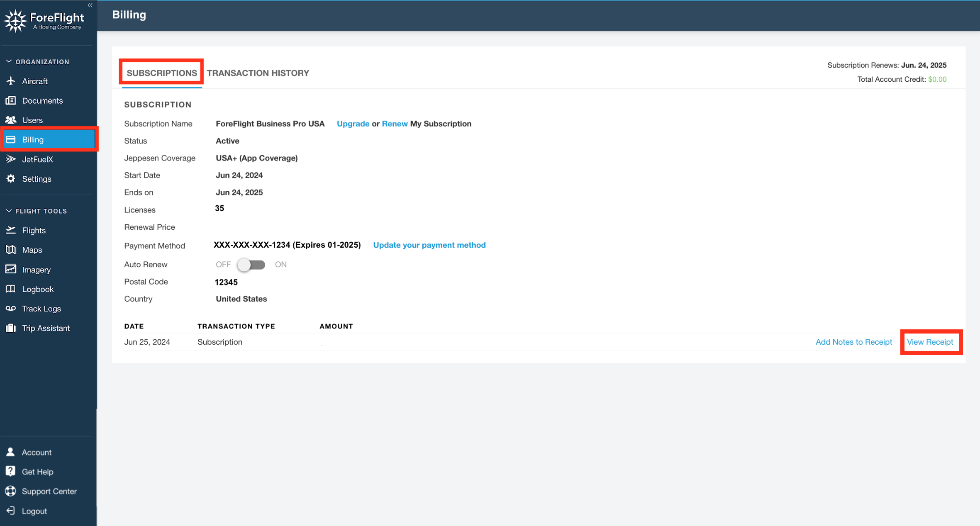This screenshot has height=526, width=980.
Task: Click the Logout exit icon
Action: pos(11,511)
